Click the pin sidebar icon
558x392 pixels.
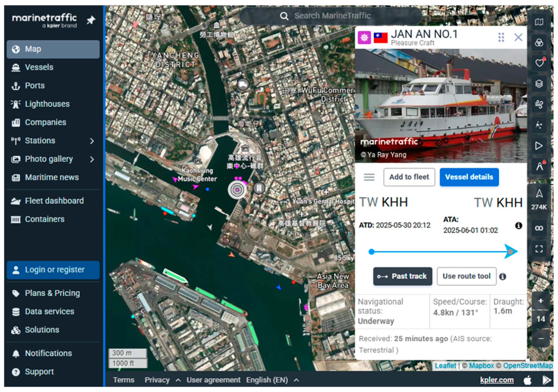click(x=91, y=20)
